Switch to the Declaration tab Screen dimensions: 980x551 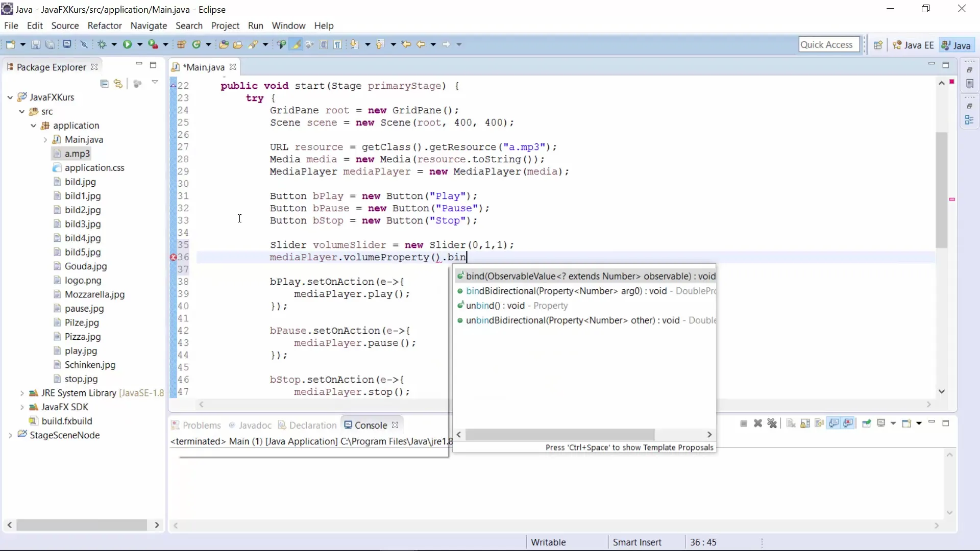click(x=307, y=425)
